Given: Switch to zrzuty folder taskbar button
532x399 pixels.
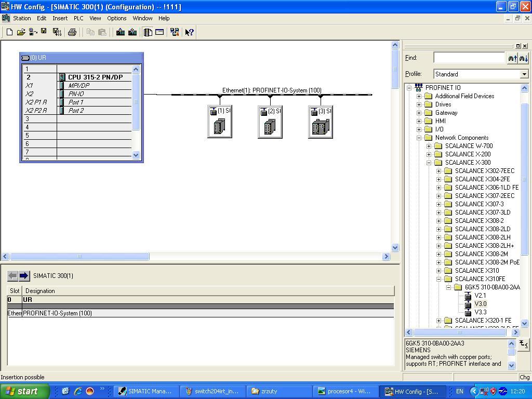Looking at the screenshot, I should pyautogui.click(x=278, y=391).
